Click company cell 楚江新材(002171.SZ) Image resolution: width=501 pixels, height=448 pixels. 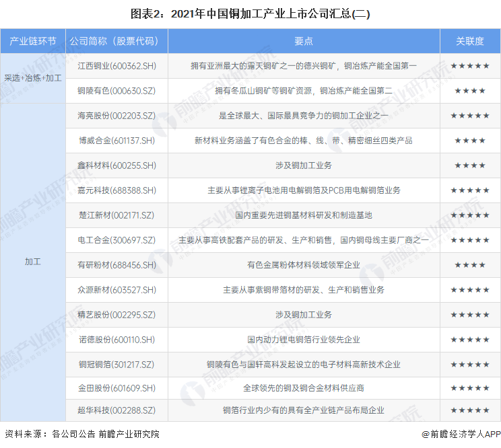click(x=116, y=215)
